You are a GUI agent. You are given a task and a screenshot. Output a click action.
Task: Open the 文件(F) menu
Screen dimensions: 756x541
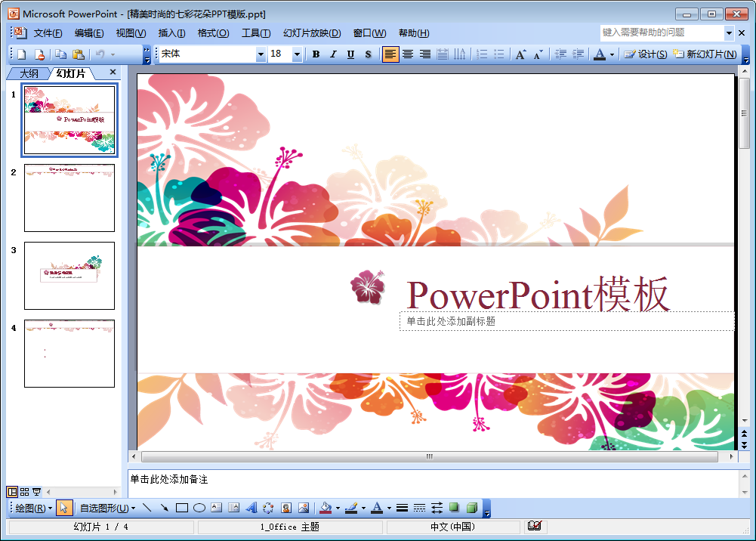click(48, 33)
